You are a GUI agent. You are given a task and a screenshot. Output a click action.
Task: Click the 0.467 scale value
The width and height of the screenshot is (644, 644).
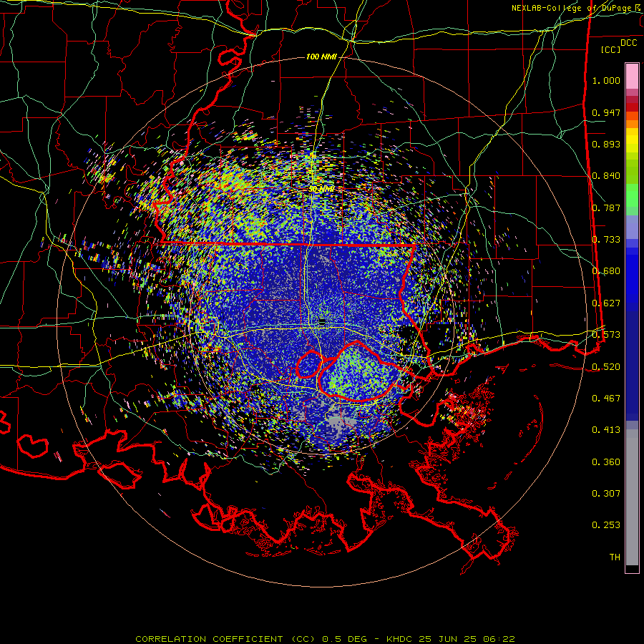(x=606, y=399)
